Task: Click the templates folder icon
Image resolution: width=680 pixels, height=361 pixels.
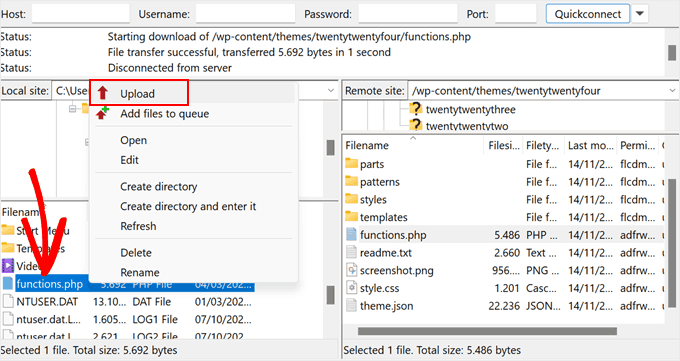Action: click(351, 217)
